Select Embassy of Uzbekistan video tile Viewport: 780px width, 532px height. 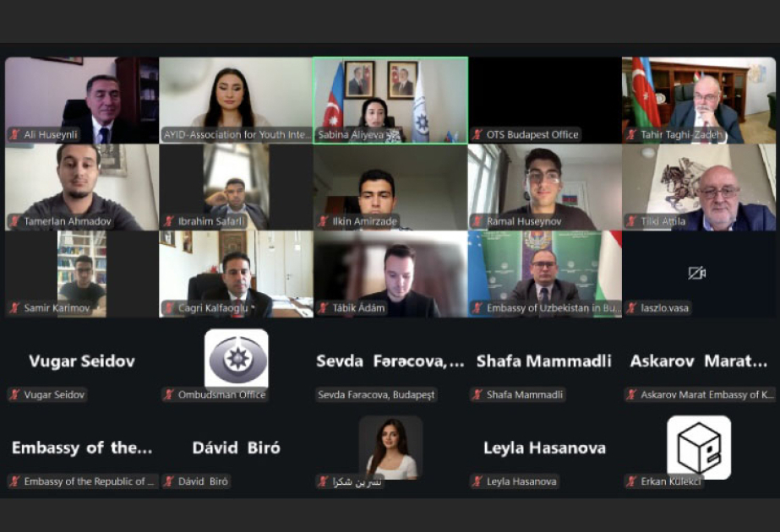[x=545, y=274]
